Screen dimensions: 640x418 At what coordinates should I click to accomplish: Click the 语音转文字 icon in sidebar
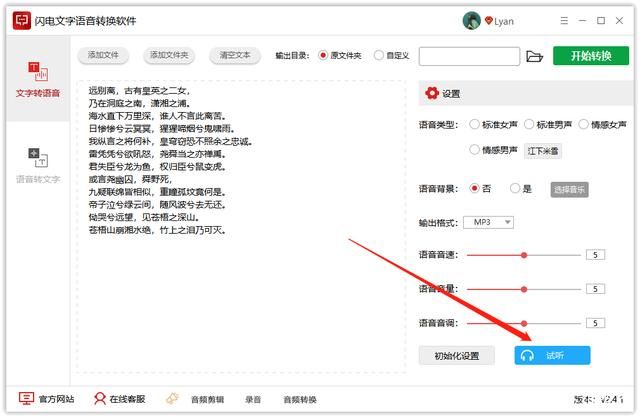(x=38, y=158)
